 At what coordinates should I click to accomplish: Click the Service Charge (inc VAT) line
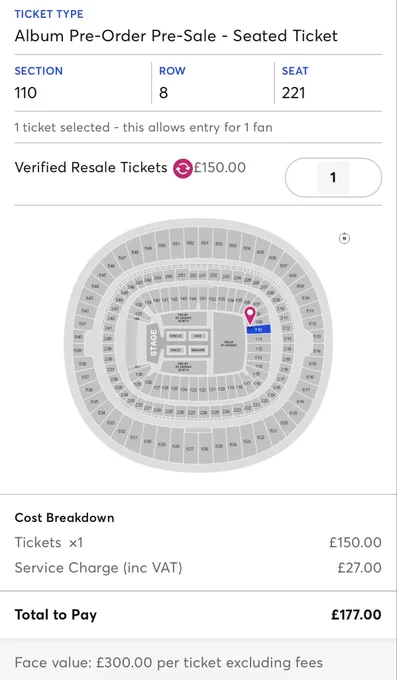(x=198, y=568)
